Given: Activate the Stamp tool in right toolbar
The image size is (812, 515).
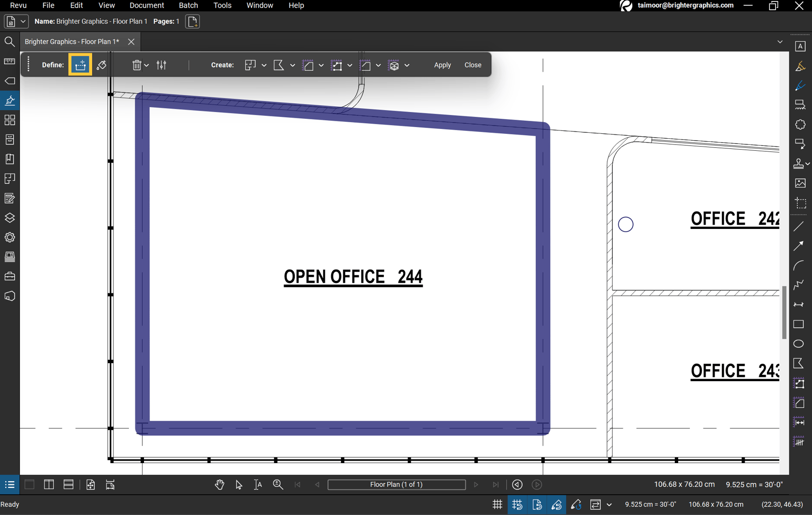Looking at the screenshot, I should click(x=799, y=164).
